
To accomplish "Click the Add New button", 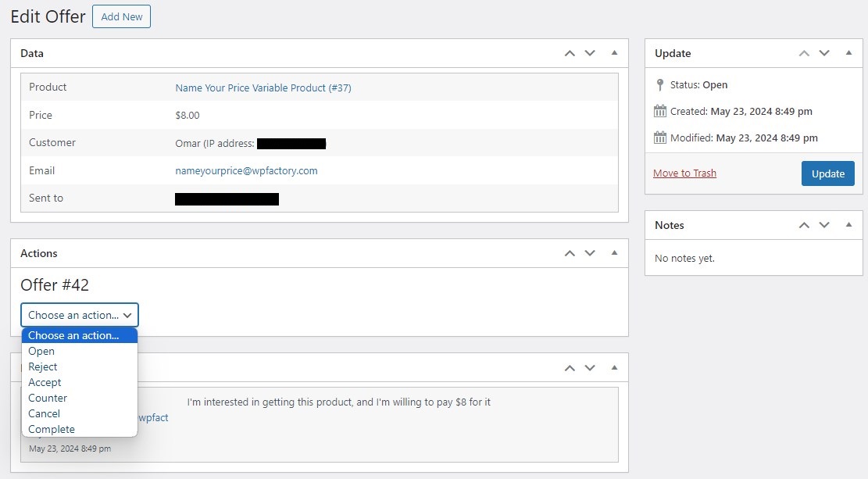I will pos(121,16).
